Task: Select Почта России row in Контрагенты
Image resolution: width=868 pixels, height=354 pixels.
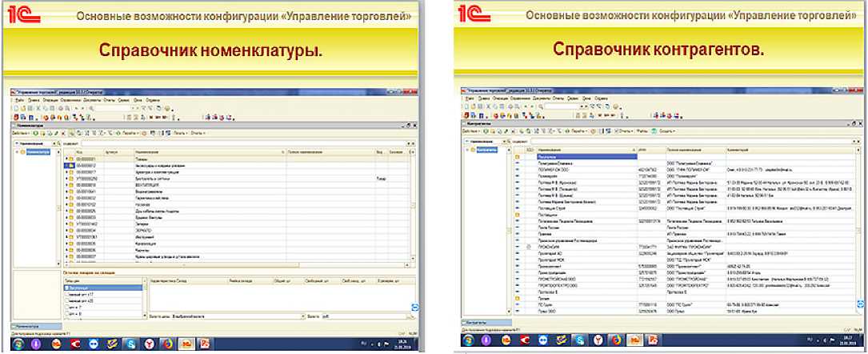Action: tap(684, 227)
